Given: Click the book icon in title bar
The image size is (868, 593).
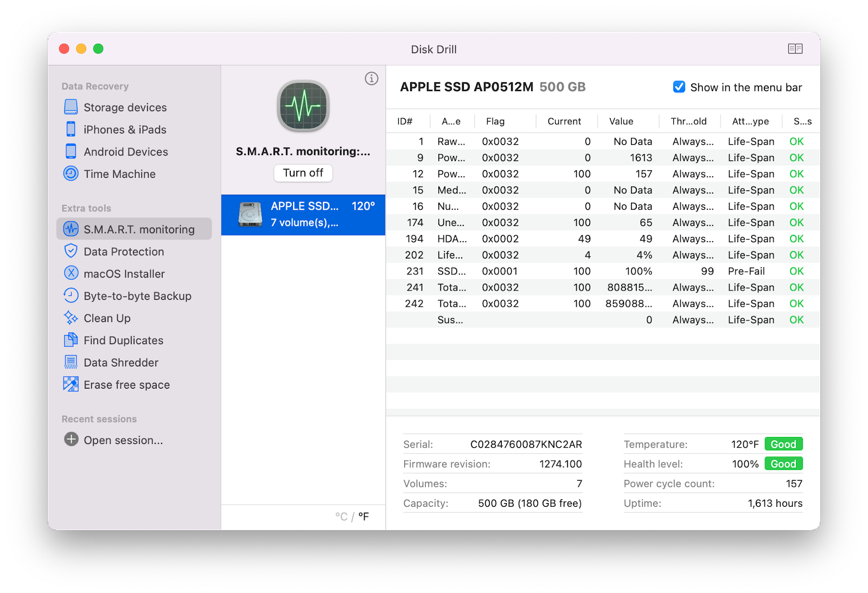Looking at the screenshot, I should pos(795,49).
